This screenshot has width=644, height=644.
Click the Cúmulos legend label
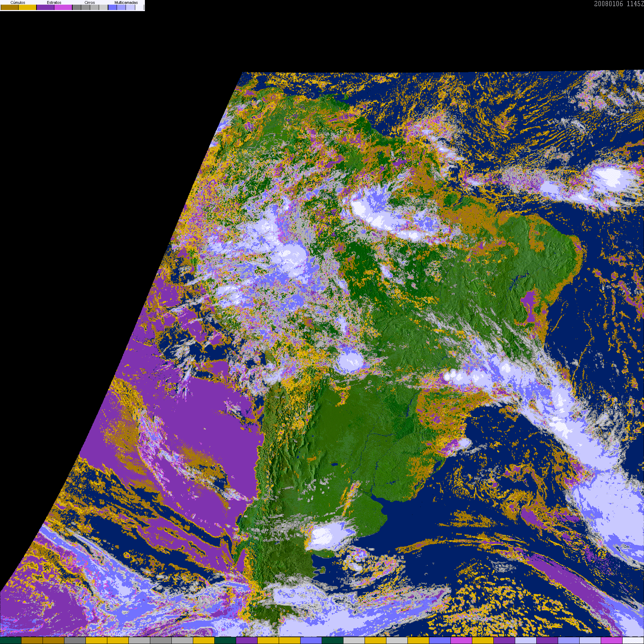coord(18,3)
